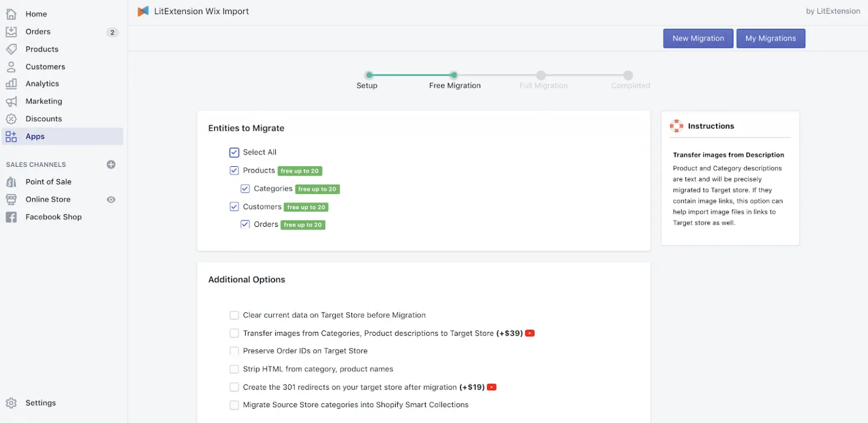
Task: Play video for 301 redirects option
Action: (x=492, y=387)
